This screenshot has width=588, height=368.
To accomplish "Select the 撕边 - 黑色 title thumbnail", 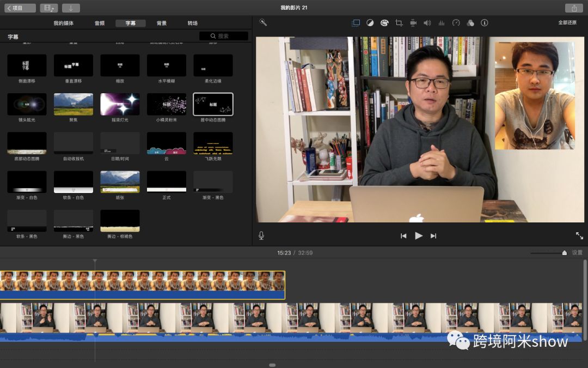I will coord(73,221).
